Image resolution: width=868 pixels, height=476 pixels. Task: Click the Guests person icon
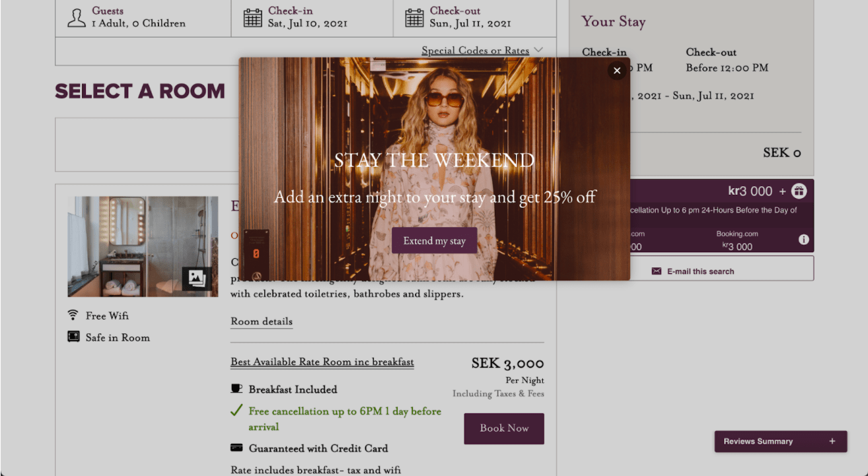[77, 18]
